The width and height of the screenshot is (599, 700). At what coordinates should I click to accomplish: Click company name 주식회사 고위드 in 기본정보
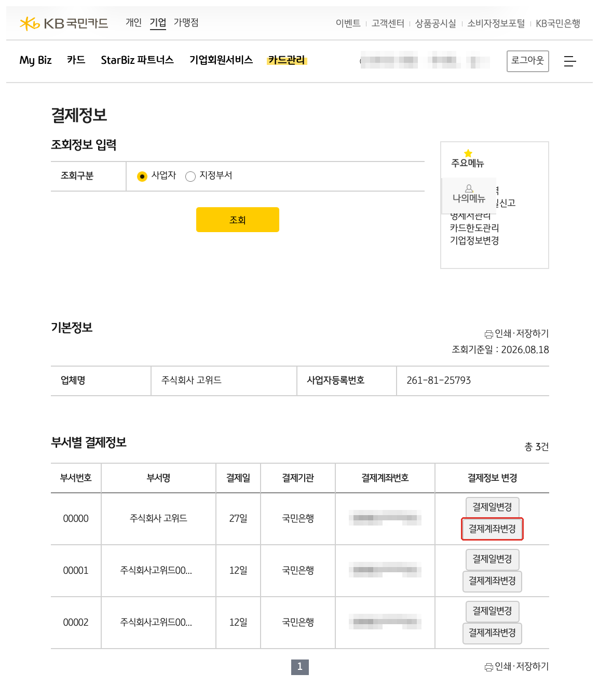(x=192, y=381)
